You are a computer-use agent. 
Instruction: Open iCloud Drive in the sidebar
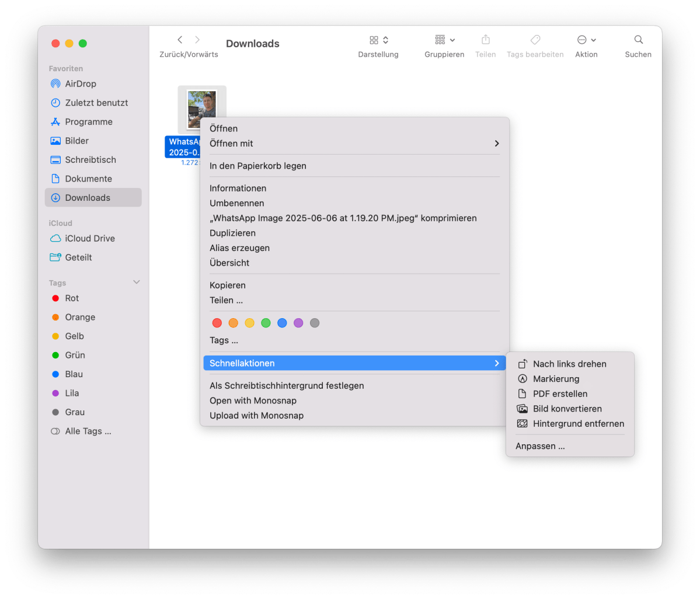coord(78,238)
